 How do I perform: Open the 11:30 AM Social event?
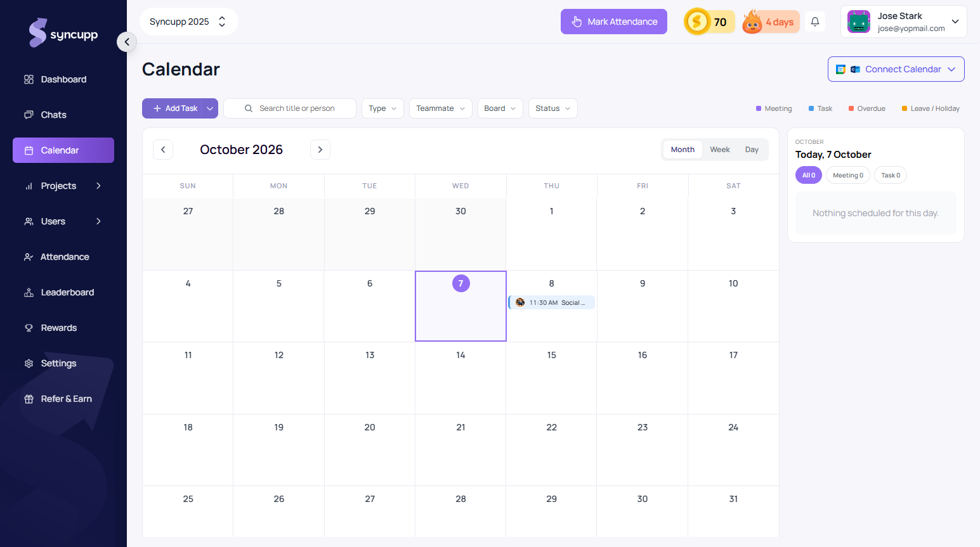tap(552, 302)
